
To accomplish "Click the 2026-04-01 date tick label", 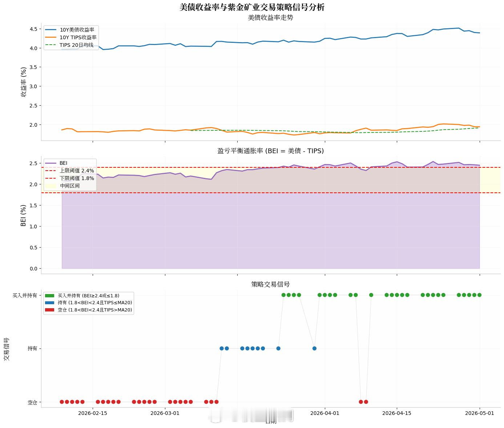I will 325,413.
